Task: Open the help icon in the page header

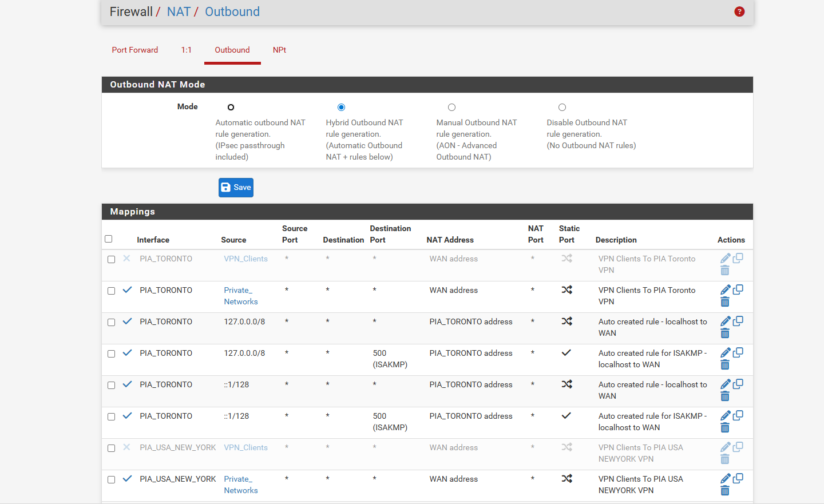Action: coord(739,11)
